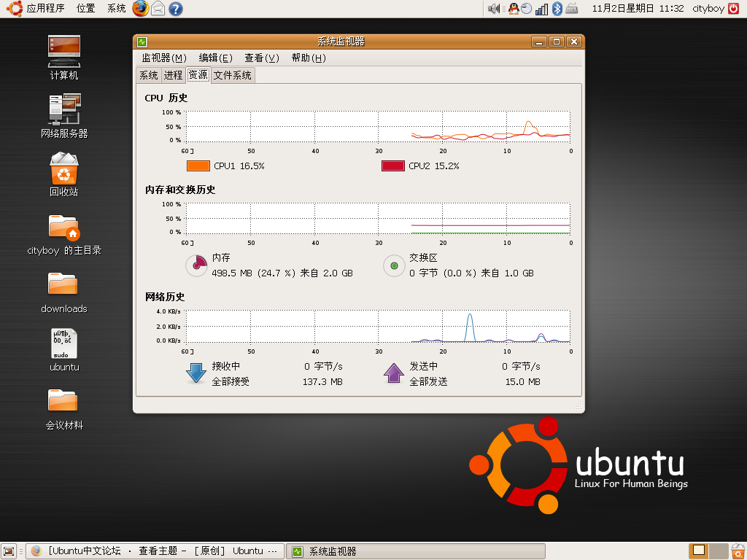Open the 系统 panel menu
Screen dimensions: 747x560
116,9
